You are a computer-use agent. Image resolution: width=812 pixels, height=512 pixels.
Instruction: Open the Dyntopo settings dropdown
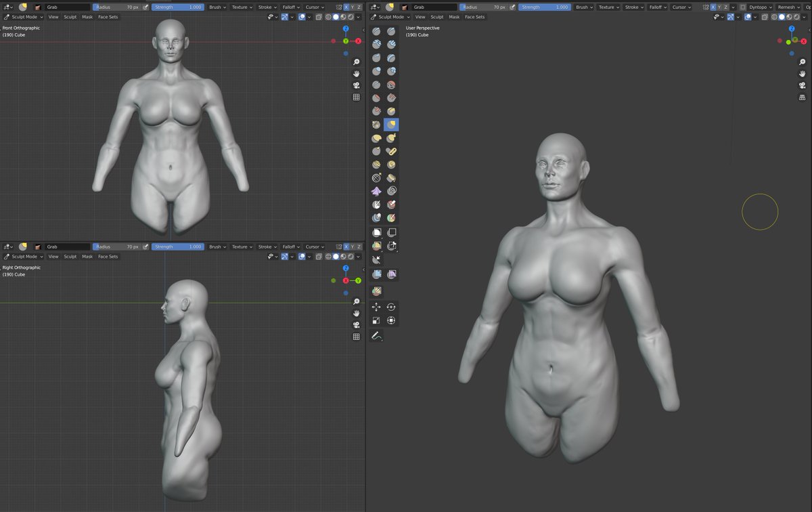click(761, 7)
